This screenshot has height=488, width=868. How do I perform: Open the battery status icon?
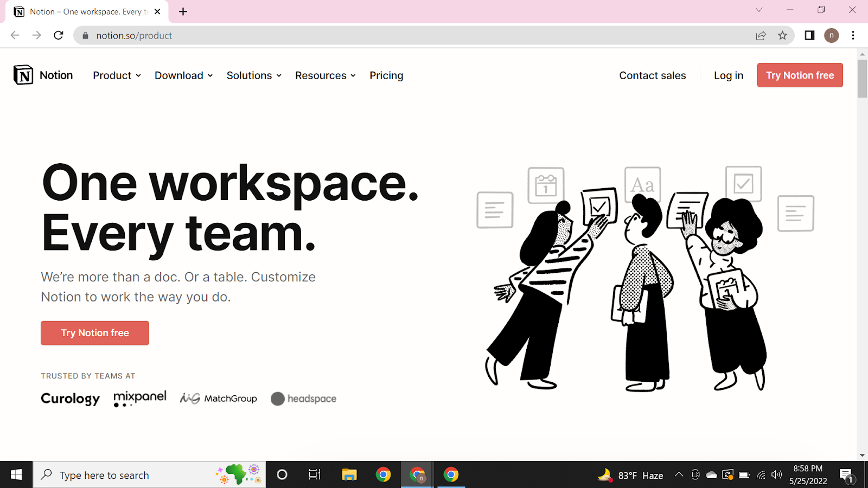[x=744, y=475]
